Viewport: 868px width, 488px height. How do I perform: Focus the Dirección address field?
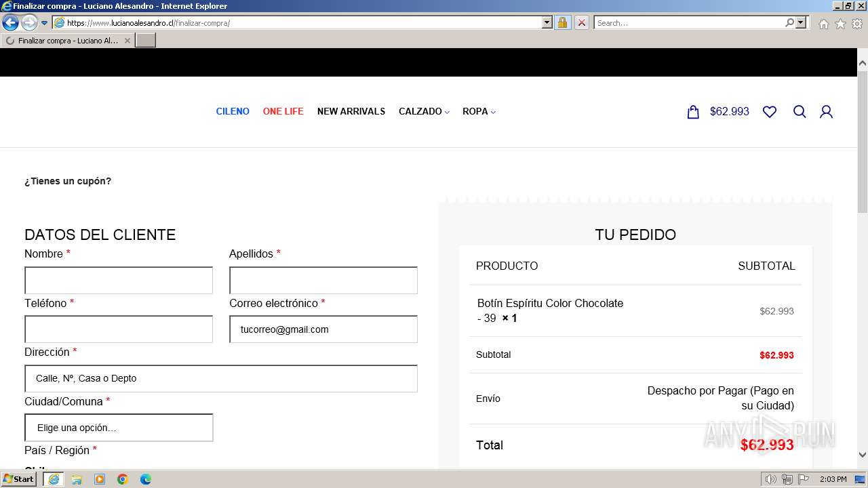(x=221, y=378)
